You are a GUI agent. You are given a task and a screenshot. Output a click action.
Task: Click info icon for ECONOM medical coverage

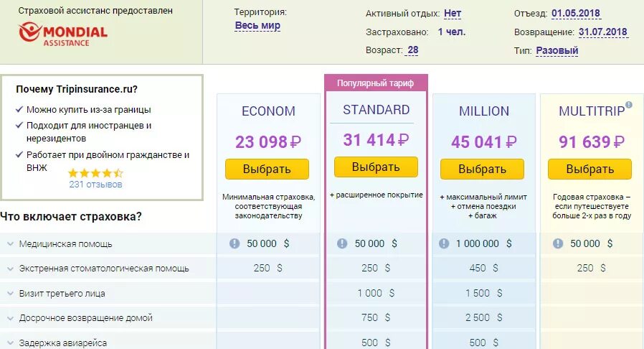235,243
